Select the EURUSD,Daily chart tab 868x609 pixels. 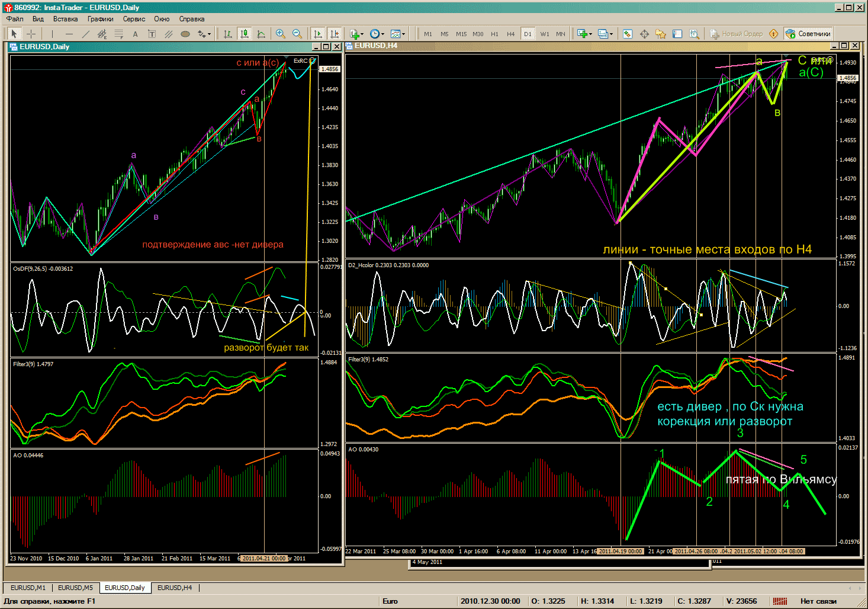[x=125, y=588]
